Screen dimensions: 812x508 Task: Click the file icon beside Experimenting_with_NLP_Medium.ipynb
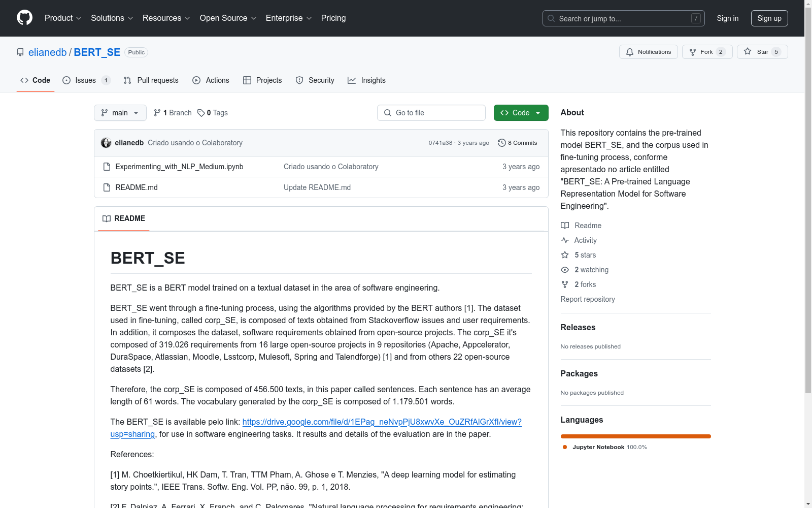107,167
